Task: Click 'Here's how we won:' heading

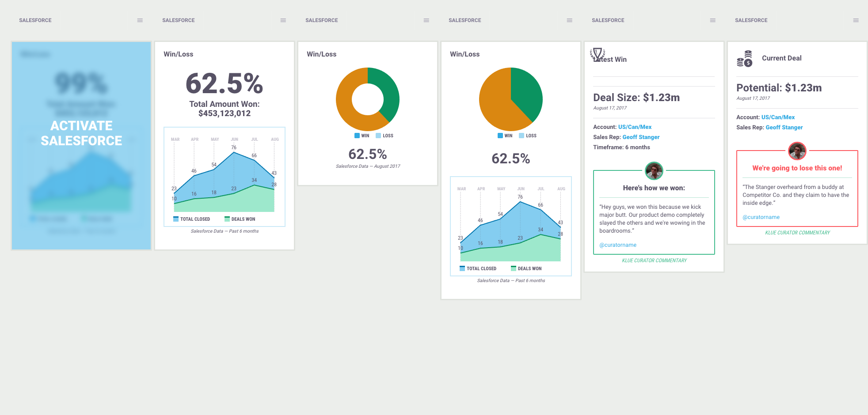Action: click(654, 188)
